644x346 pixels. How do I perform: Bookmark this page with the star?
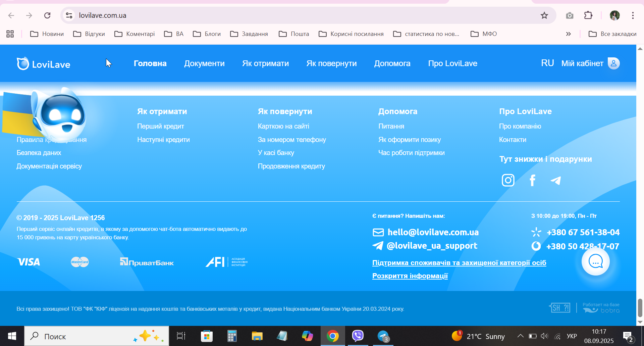544,15
